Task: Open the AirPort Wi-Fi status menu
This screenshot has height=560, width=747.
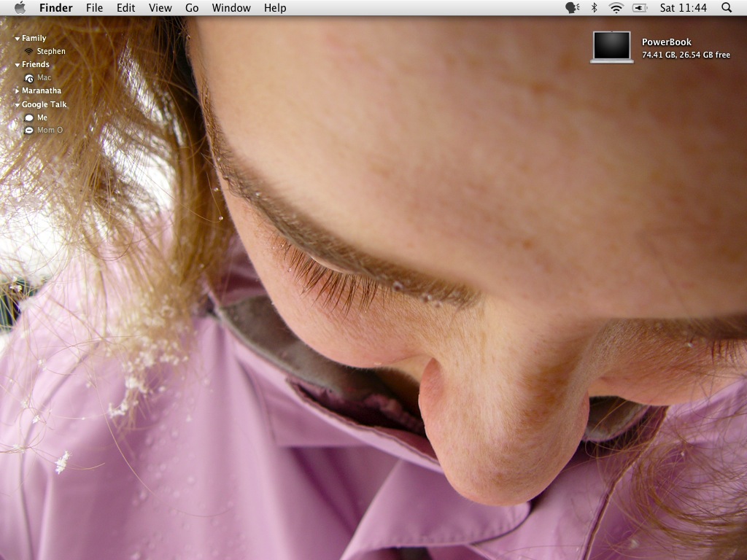Action: 616,7
